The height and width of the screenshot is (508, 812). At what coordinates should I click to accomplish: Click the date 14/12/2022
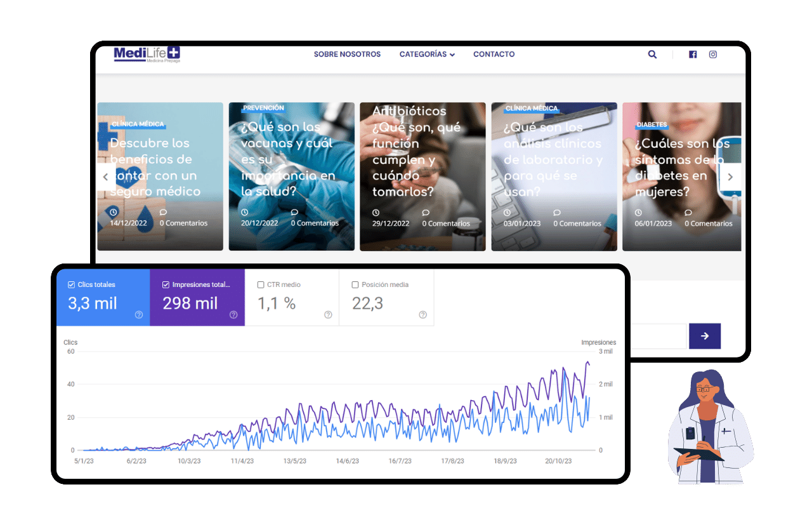click(128, 224)
